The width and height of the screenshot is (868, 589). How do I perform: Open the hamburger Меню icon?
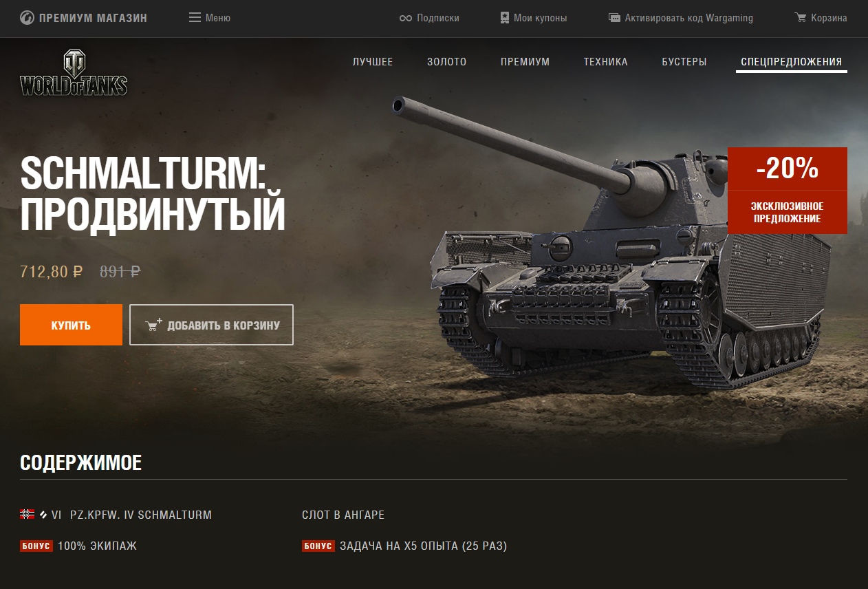point(195,18)
